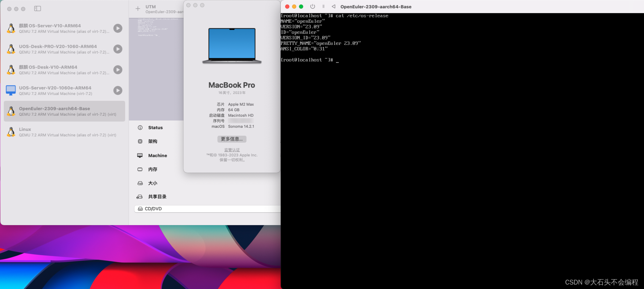
Task: Start the UOS-Desk-PRO-V20-1060-ARM64 virtual machine
Action: pyautogui.click(x=118, y=49)
